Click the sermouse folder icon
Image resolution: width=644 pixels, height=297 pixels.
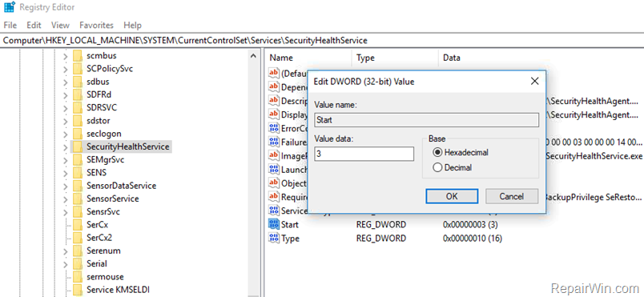[x=78, y=277]
